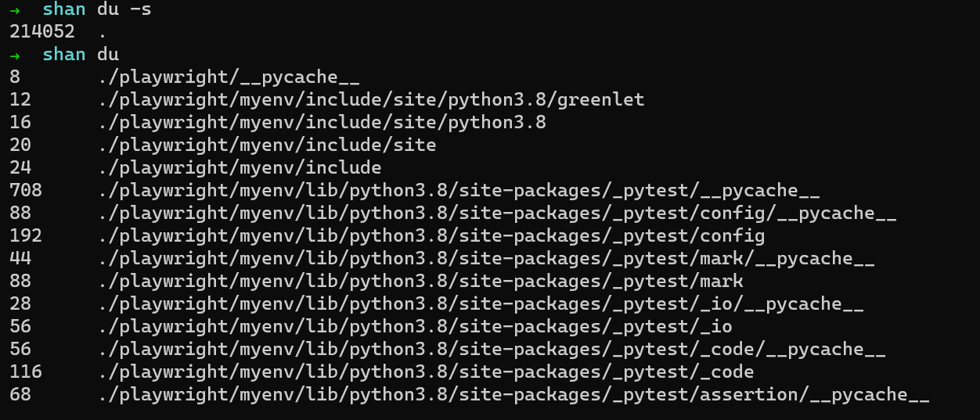The width and height of the screenshot is (980, 420).
Task: Click the _pytest/mark/__pycache__ path
Action: 486,259
